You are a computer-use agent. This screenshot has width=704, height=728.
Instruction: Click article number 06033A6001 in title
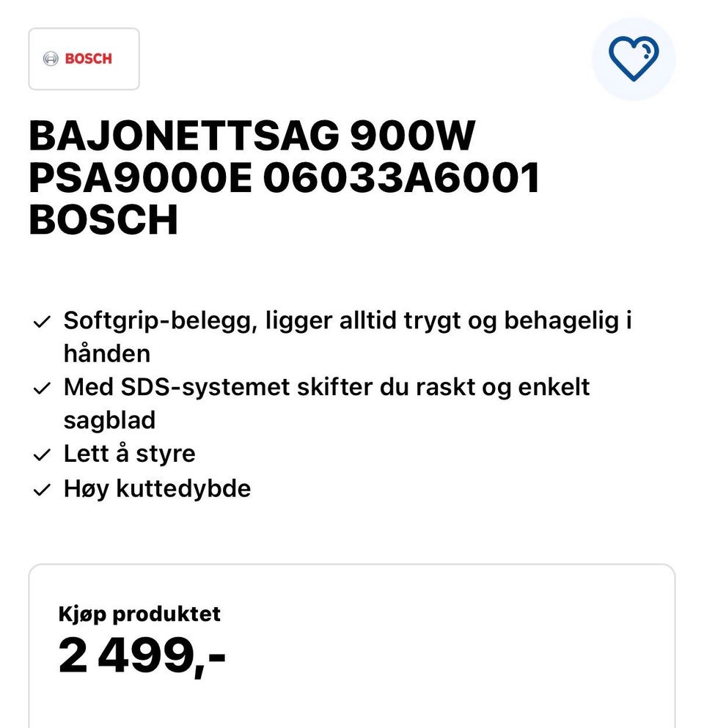pyautogui.click(x=401, y=178)
